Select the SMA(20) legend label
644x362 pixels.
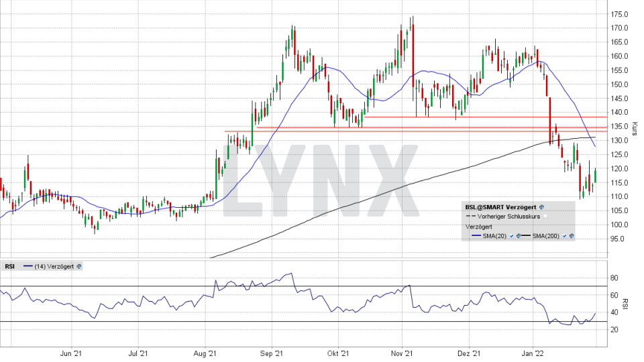[x=494, y=236]
